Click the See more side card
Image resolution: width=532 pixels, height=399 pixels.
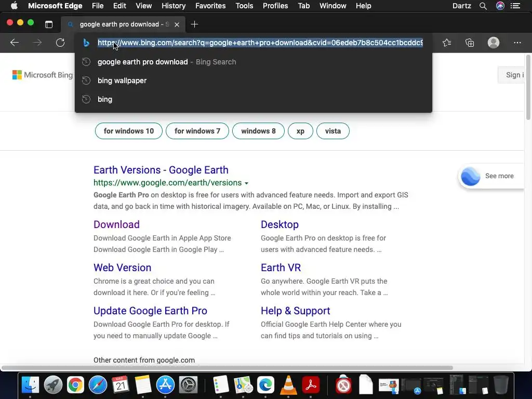point(491,176)
